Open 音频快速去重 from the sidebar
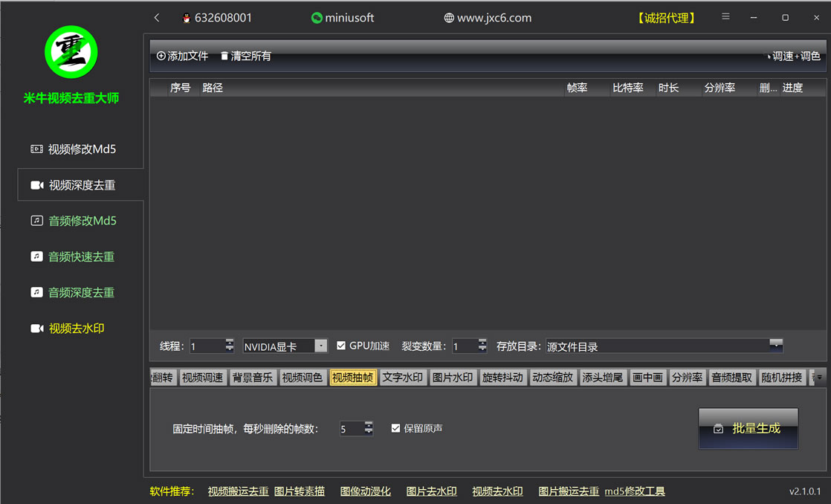This screenshot has height=504, width=831. (81, 257)
